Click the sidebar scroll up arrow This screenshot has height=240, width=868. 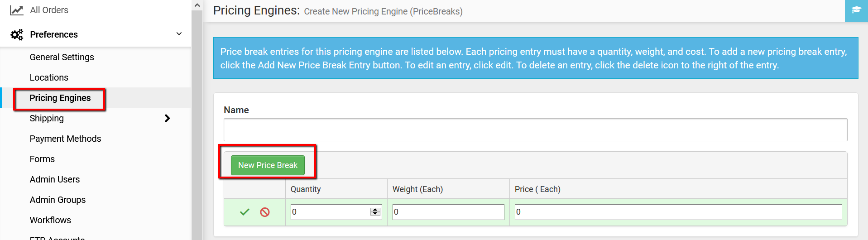coord(197,5)
